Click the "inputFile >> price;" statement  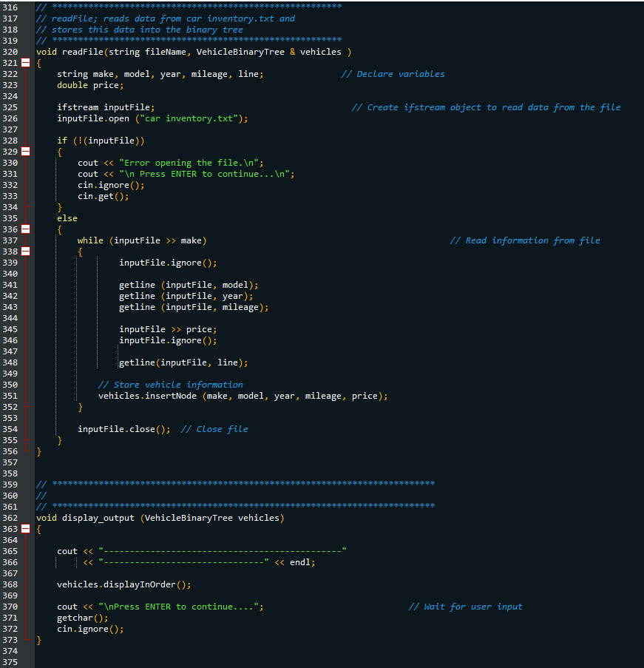pyautogui.click(x=168, y=329)
